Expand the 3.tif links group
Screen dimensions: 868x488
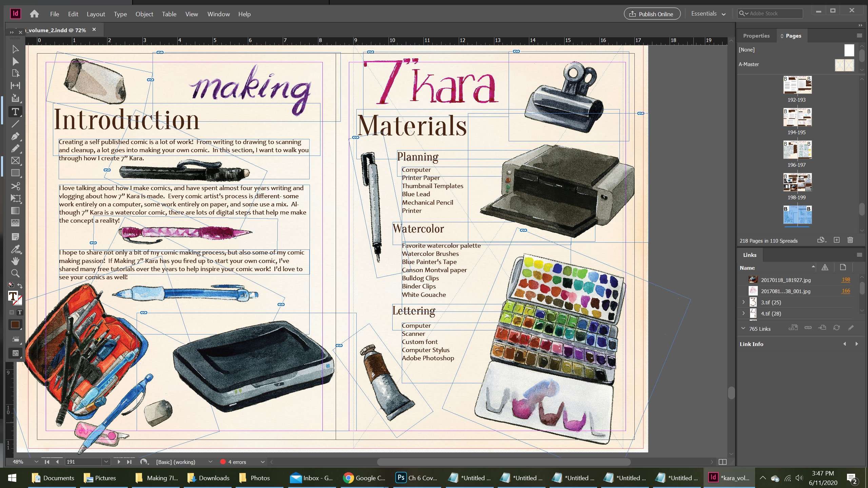[x=744, y=302]
